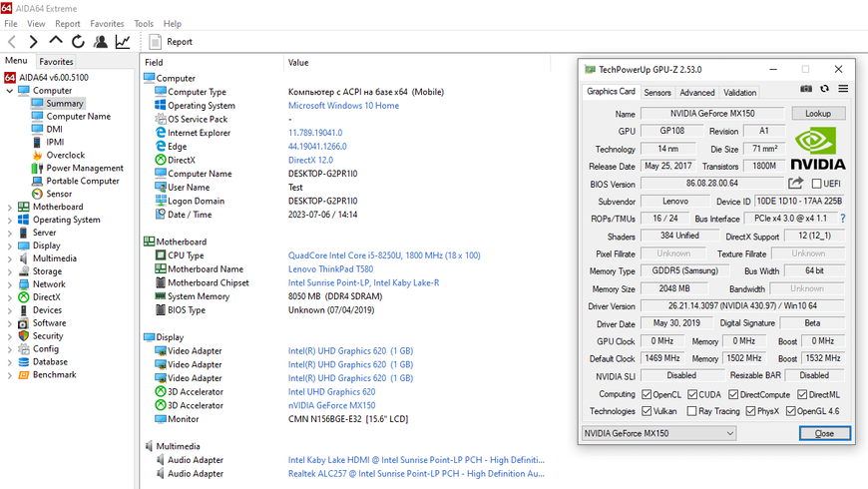Take a GPU-Z screenshot with the camera icon

806,89
